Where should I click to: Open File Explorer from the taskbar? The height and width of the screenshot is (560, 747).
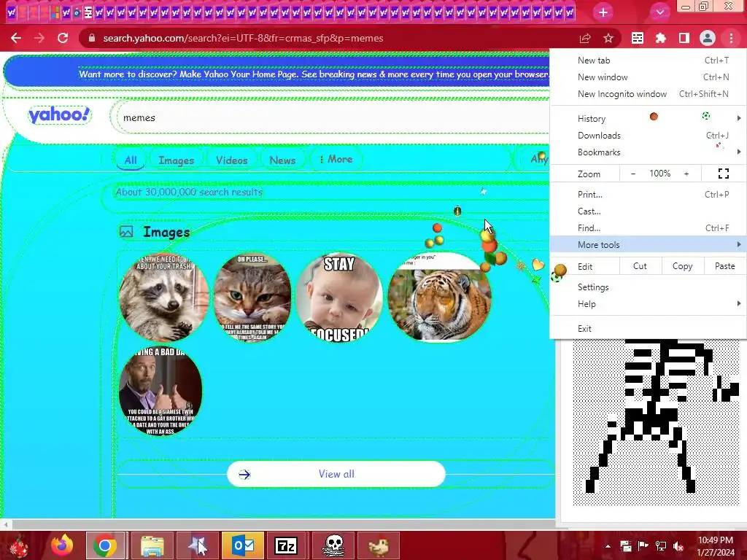click(152, 545)
